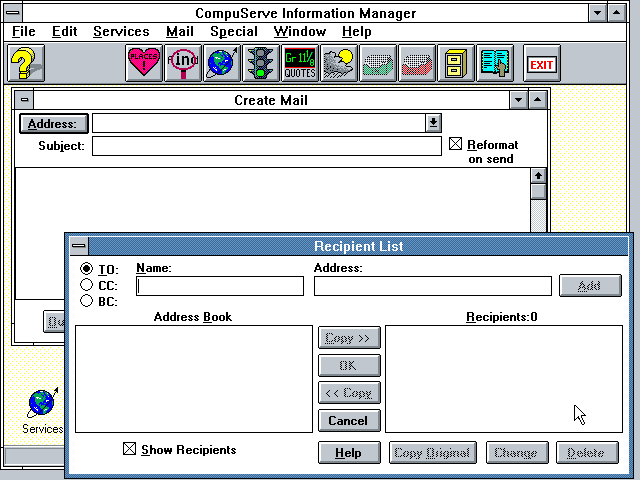This screenshot has height=480, width=640.
Task: Uncheck the Show Recipients checkbox
Action: [x=129, y=449]
